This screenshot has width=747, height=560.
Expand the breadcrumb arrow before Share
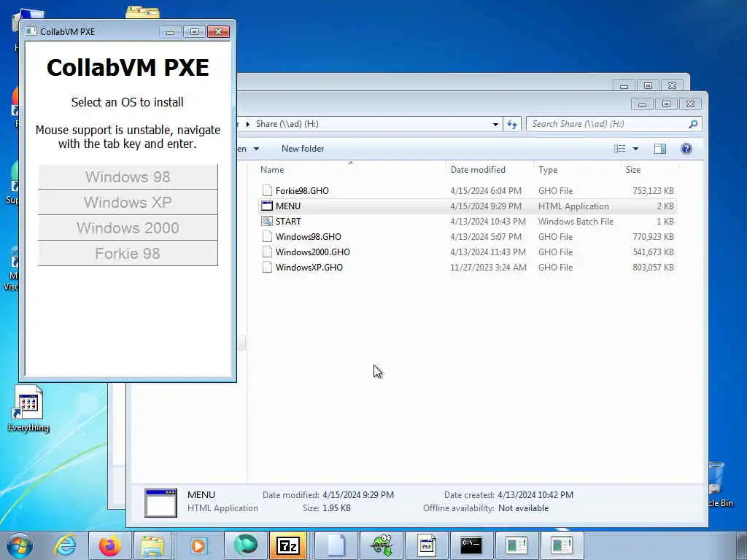point(248,124)
